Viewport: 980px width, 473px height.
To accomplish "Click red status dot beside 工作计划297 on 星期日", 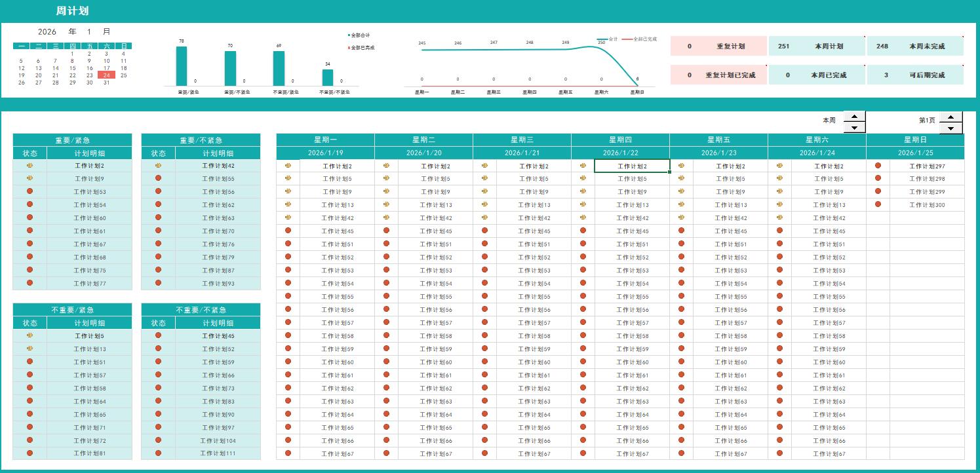I will click(878, 166).
